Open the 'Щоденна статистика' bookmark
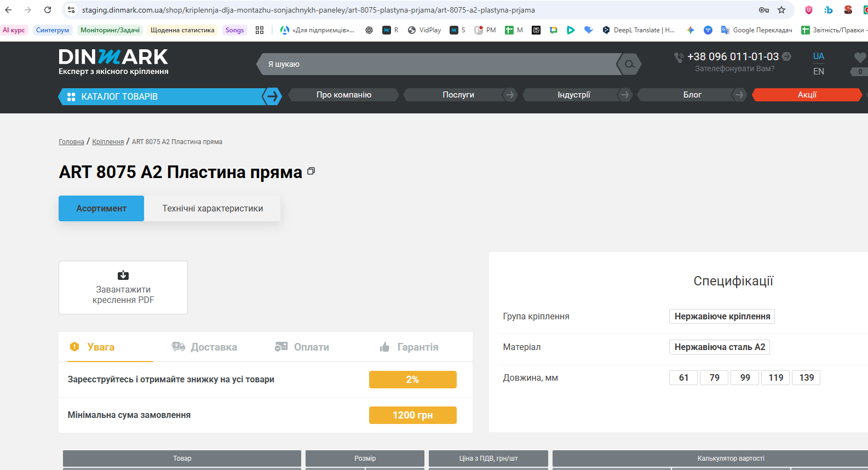The image size is (868, 470). [x=182, y=30]
